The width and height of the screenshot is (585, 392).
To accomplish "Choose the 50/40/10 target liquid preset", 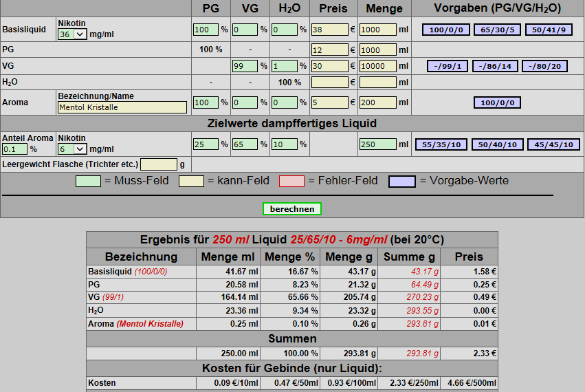I will pyautogui.click(x=498, y=144).
